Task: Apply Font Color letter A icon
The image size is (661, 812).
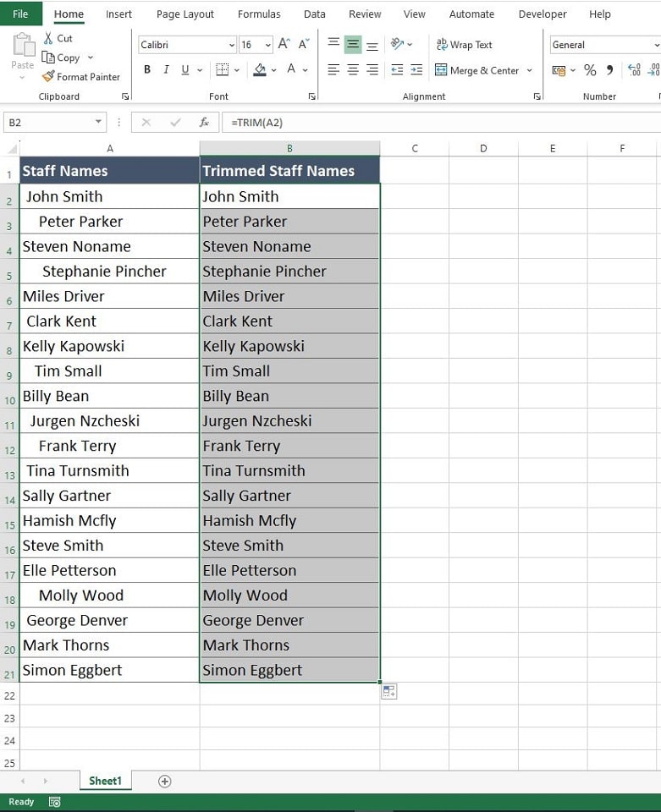Action: 292,69
